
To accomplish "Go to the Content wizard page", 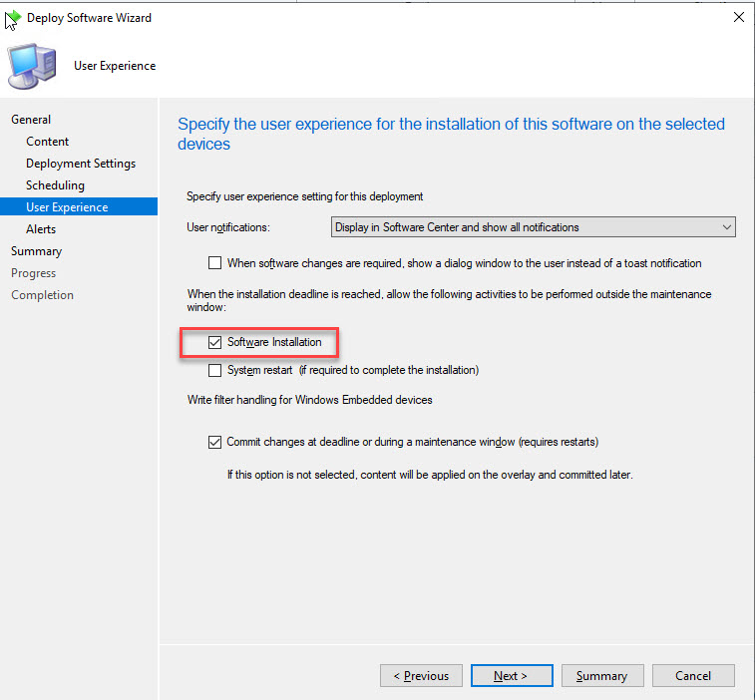I will tap(48, 142).
